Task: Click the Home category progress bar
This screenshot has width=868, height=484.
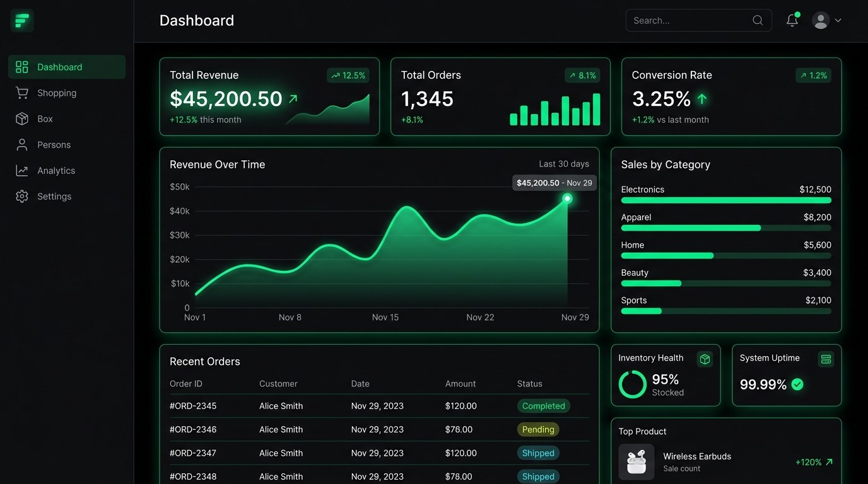Action: (726, 256)
